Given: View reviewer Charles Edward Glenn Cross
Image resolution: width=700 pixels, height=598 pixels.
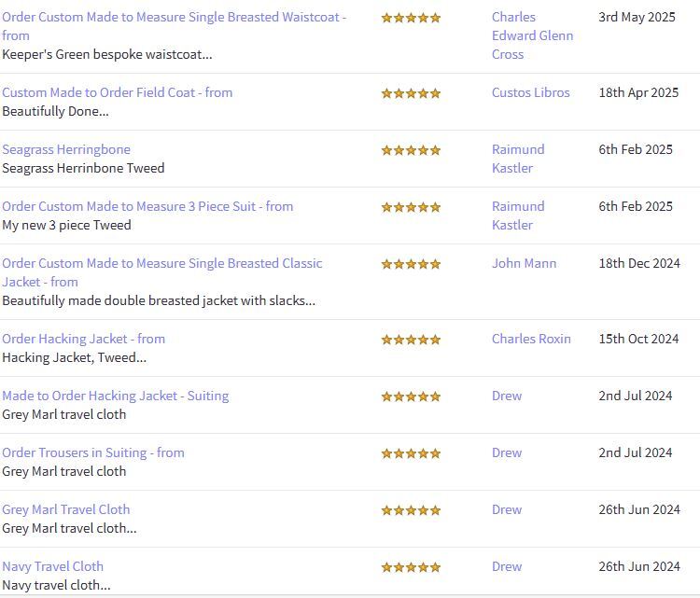Looking at the screenshot, I should 532,35.
